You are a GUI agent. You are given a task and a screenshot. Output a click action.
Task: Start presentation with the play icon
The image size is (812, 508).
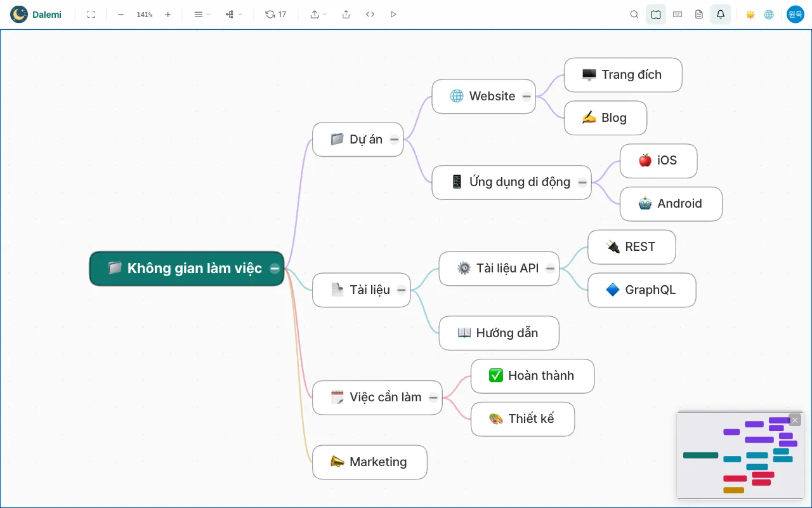(393, 14)
